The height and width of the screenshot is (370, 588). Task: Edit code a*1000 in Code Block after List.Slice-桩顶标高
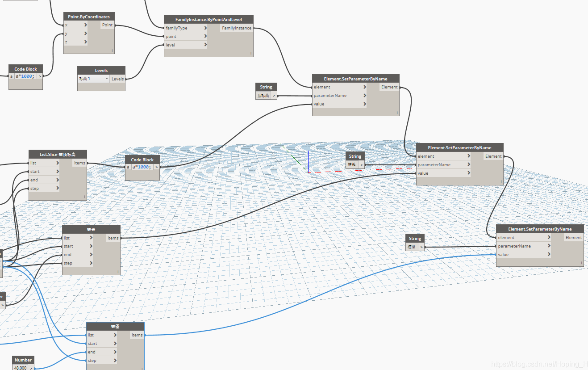pos(142,167)
